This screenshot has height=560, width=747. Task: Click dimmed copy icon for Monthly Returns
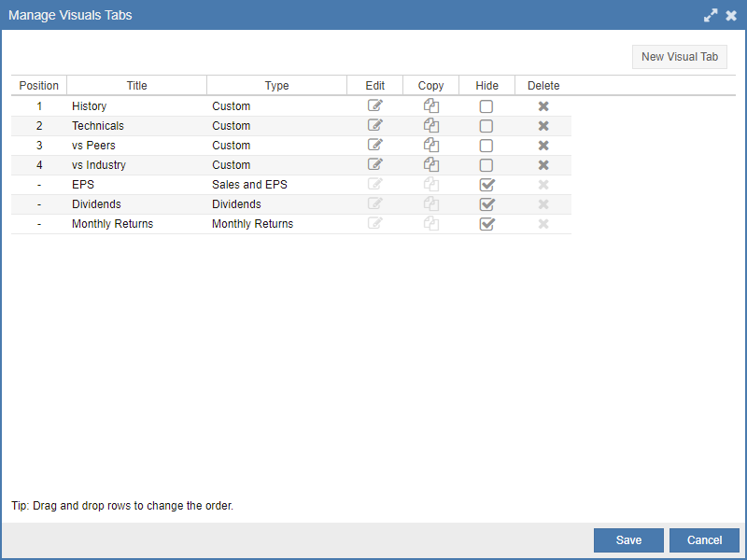[431, 223]
